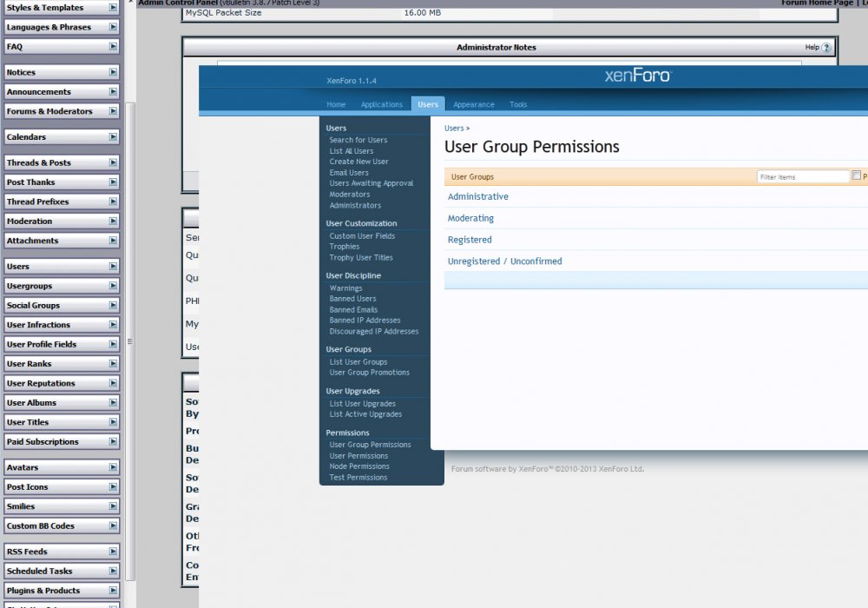This screenshot has width=868, height=608.
Task: Click arrow icon next to Avatars
Action: tap(113, 467)
